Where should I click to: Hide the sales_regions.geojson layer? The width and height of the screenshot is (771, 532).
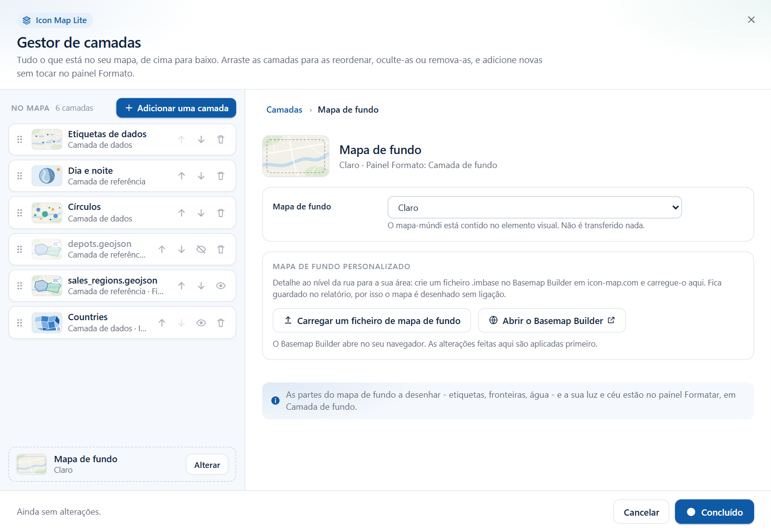click(x=221, y=286)
